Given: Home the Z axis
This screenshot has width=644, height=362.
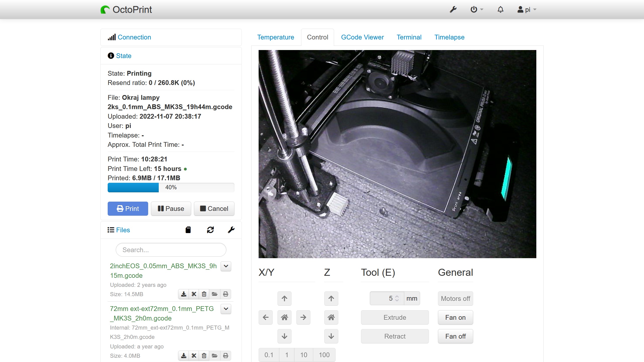Looking at the screenshot, I should (331, 317).
